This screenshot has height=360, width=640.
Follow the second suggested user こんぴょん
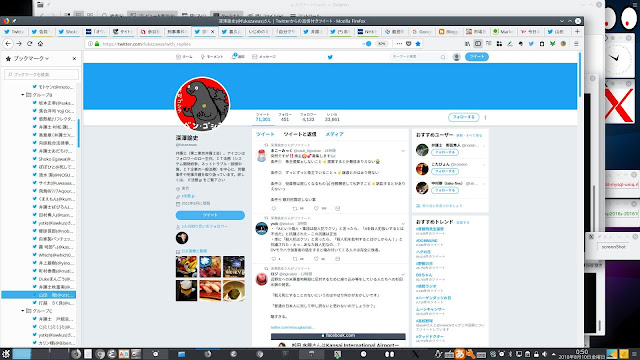click(444, 171)
